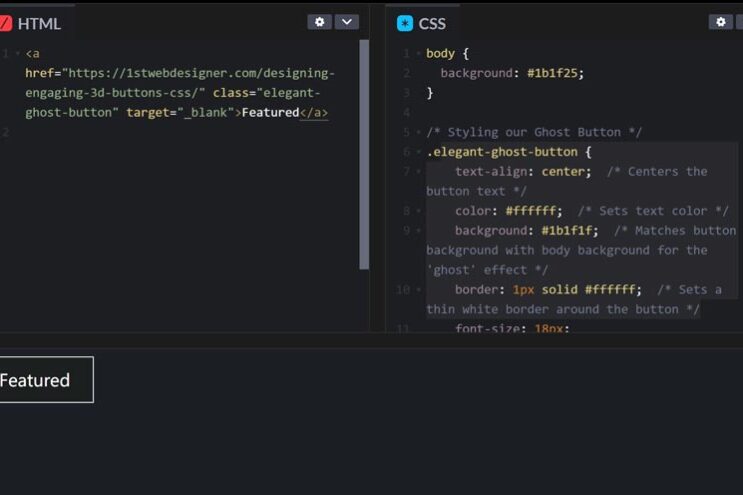Open HTML editor settings gear
Screen dimensions: 743x495
coord(319,22)
